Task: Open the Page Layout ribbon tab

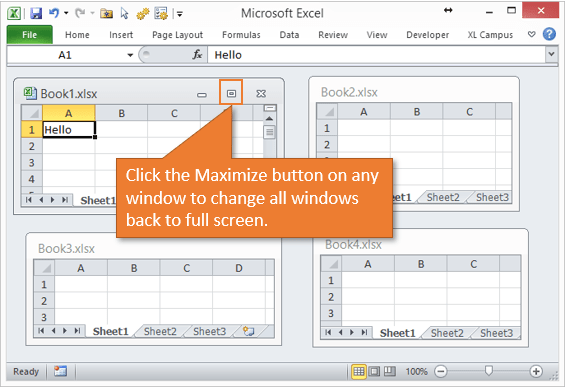Action: tap(177, 35)
